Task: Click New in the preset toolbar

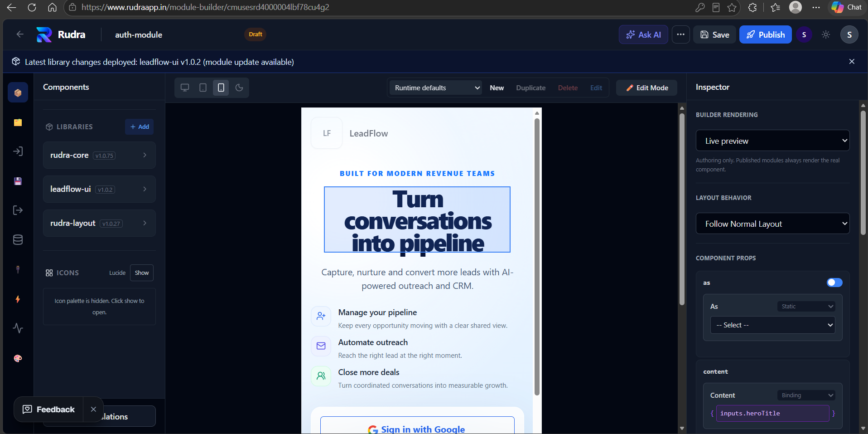Action: [497, 88]
